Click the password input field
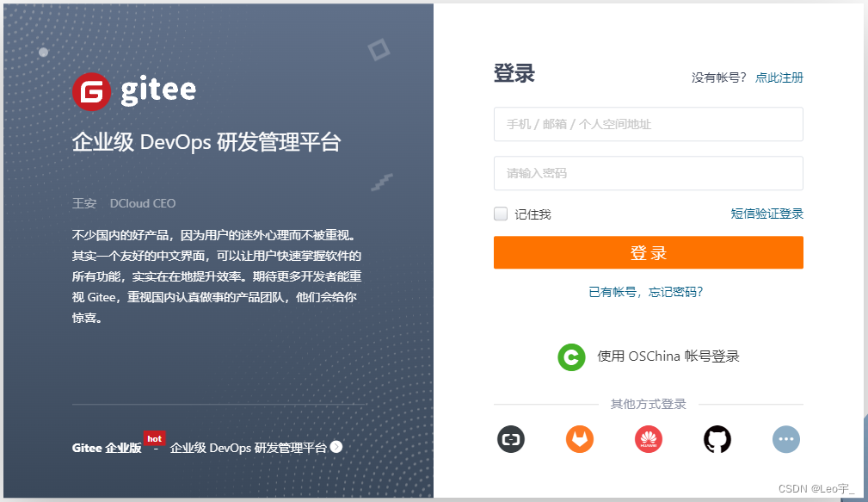The height and width of the screenshot is (502, 868). pyautogui.click(x=648, y=173)
